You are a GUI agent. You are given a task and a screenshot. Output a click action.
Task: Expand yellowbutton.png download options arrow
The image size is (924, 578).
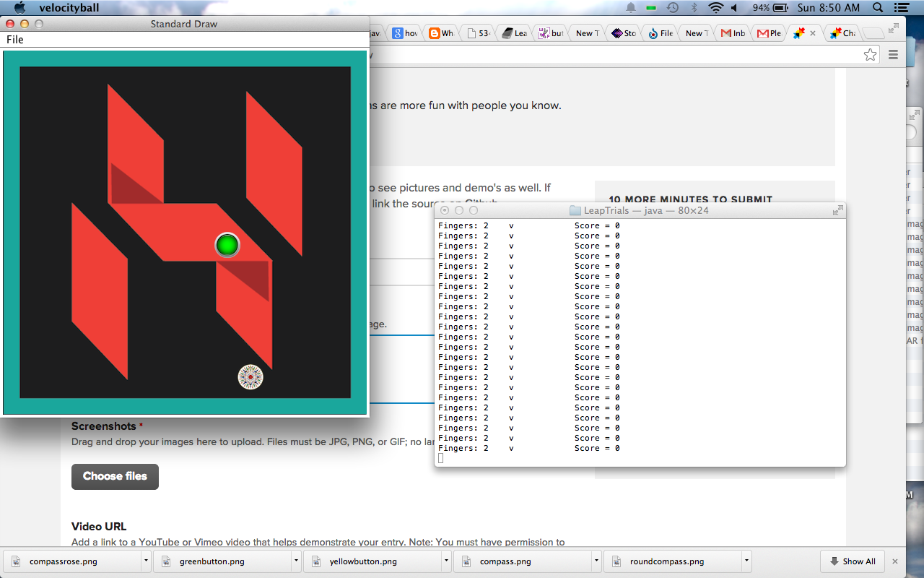[446, 561]
